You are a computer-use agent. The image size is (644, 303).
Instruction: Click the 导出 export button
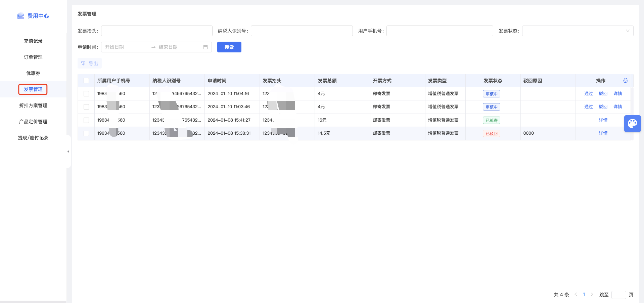coord(90,63)
